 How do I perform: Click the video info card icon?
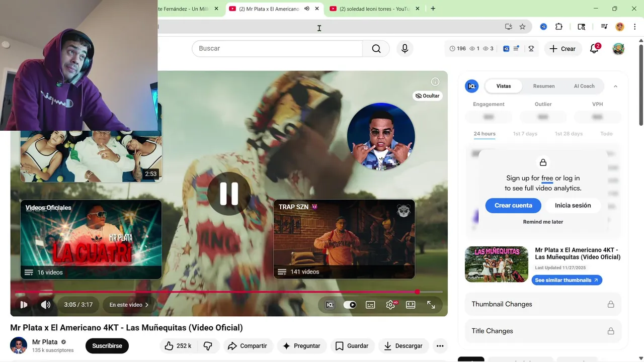[435, 81]
